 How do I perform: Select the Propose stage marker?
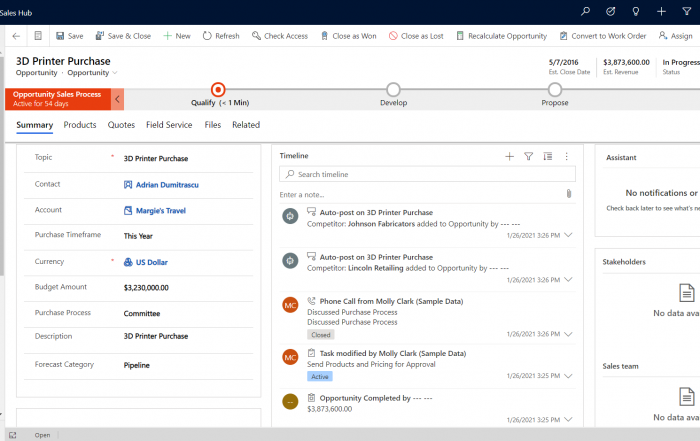[555, 90]
